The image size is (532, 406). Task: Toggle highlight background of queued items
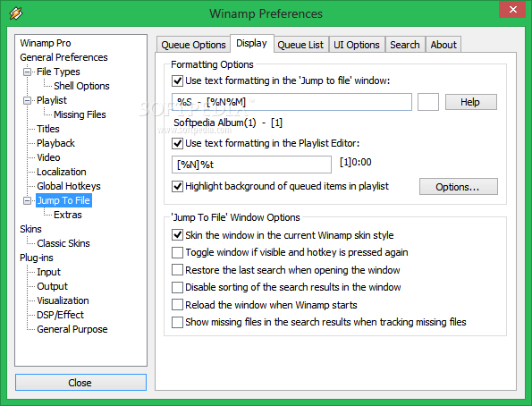[177, 186]
